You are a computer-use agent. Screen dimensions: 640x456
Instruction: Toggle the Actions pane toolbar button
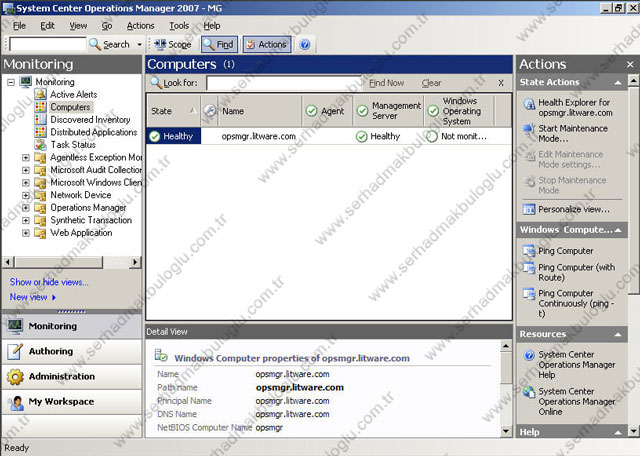tap(267, 44)
